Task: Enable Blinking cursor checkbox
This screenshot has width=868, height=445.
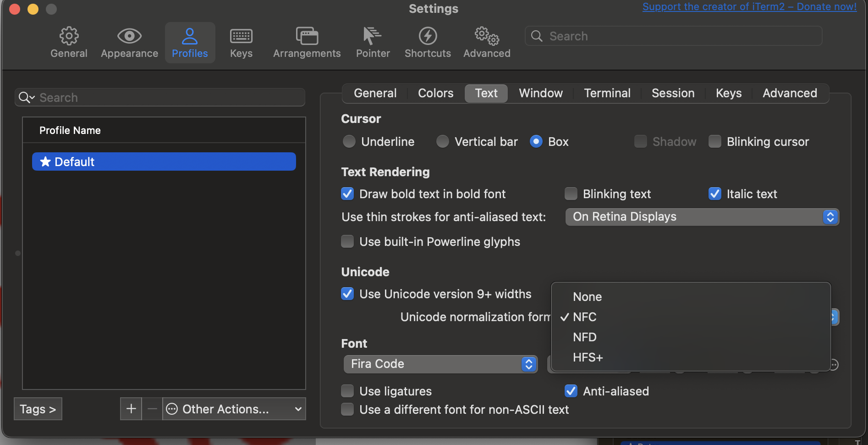Action: pos(715,141)
